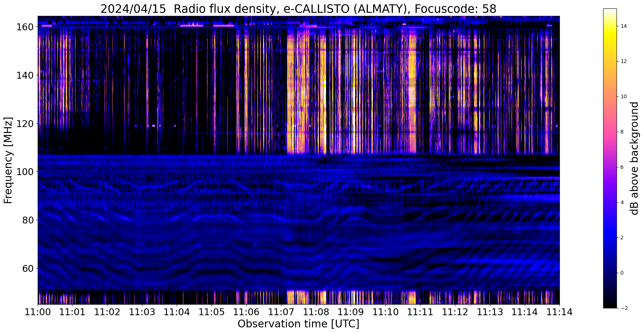Click the 11:03 time tick label

click(142, 312)
